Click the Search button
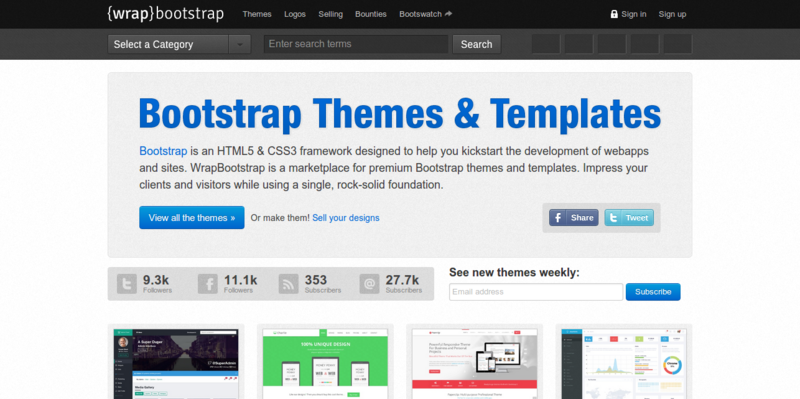 (477, 44)
